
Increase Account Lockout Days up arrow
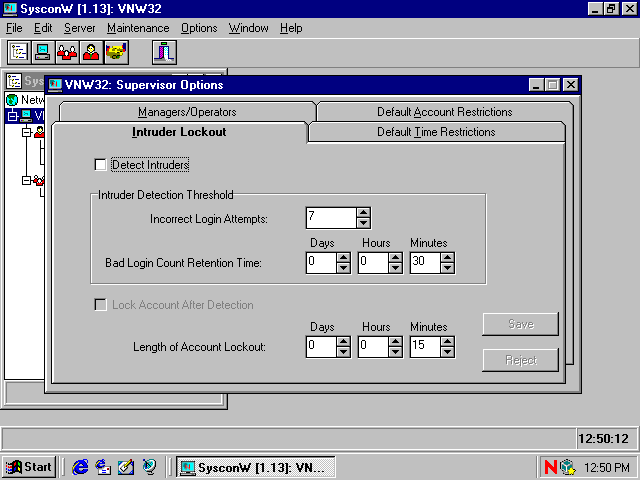pyautogui.click(x=343, y=342)
